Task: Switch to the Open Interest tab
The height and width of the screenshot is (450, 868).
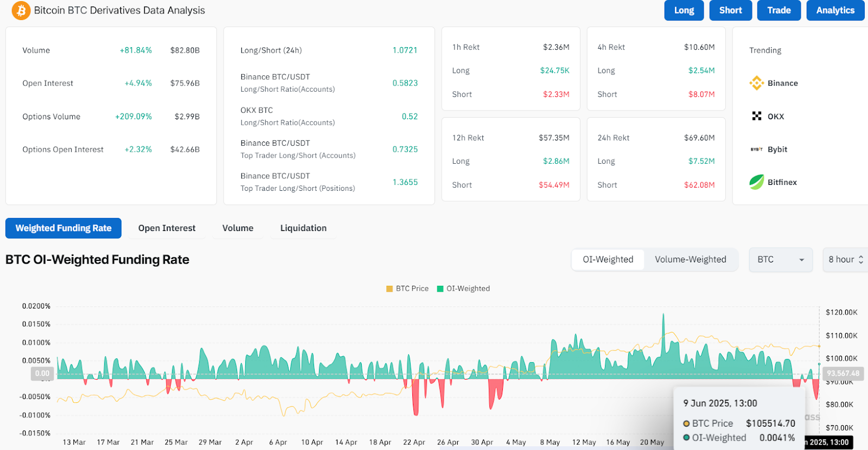Action: 167,228
